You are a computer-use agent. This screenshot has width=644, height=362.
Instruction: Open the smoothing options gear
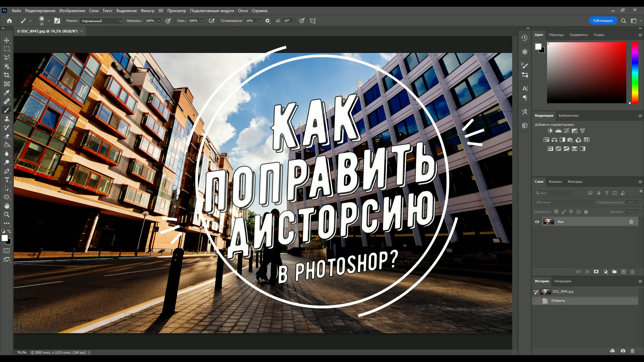coord(267,21)
